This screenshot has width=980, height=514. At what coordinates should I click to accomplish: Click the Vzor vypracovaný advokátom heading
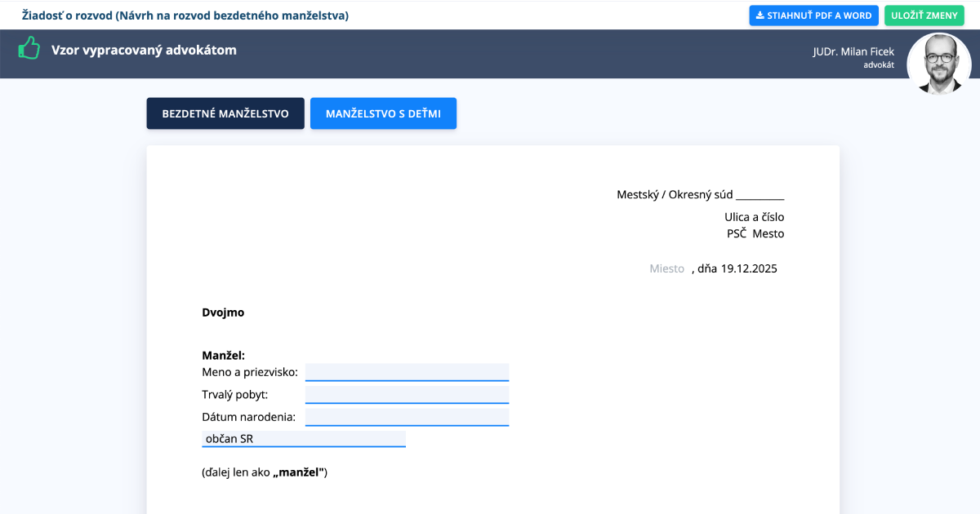point(144,50)
